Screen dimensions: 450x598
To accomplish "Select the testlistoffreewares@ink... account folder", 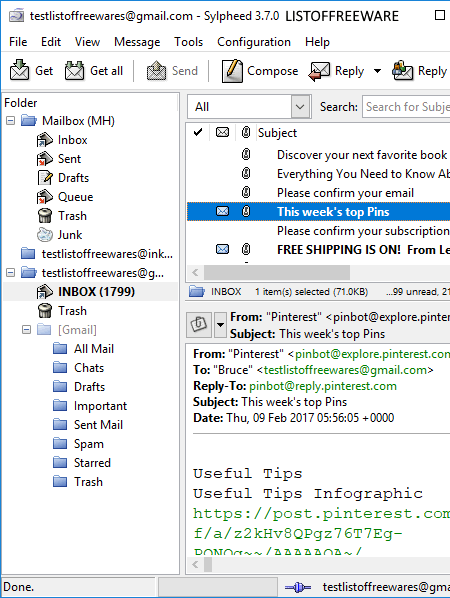I will (107, 254).
